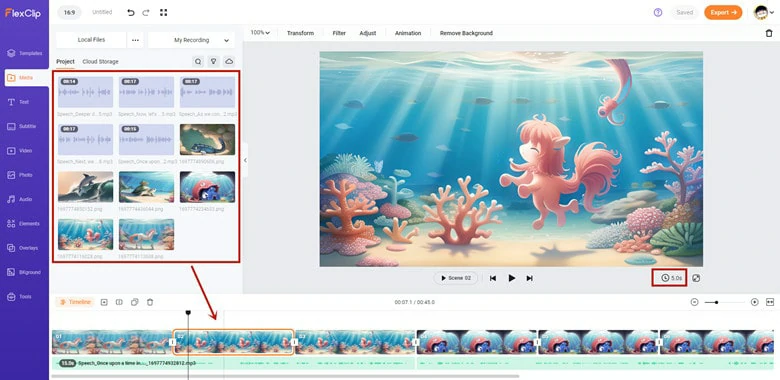Delete selected item with top-right trash icon
This screenshot has width=780, height=380.
click(769, 33)
